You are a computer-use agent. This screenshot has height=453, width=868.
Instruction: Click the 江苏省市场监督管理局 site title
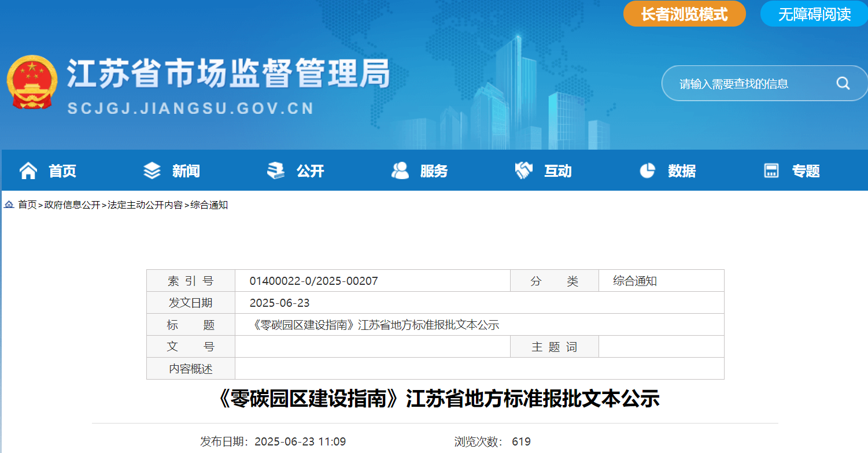[x=228, y=74]
